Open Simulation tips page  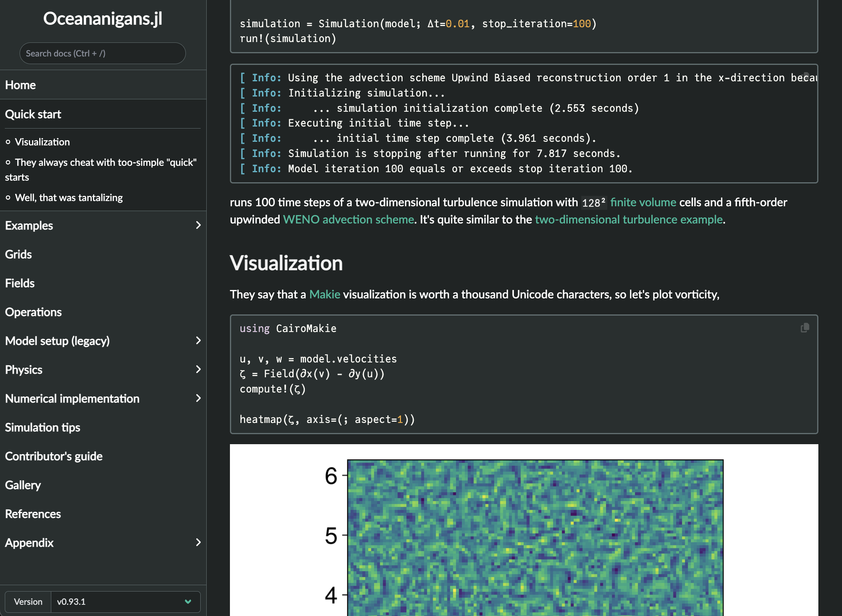coord(43,427)
